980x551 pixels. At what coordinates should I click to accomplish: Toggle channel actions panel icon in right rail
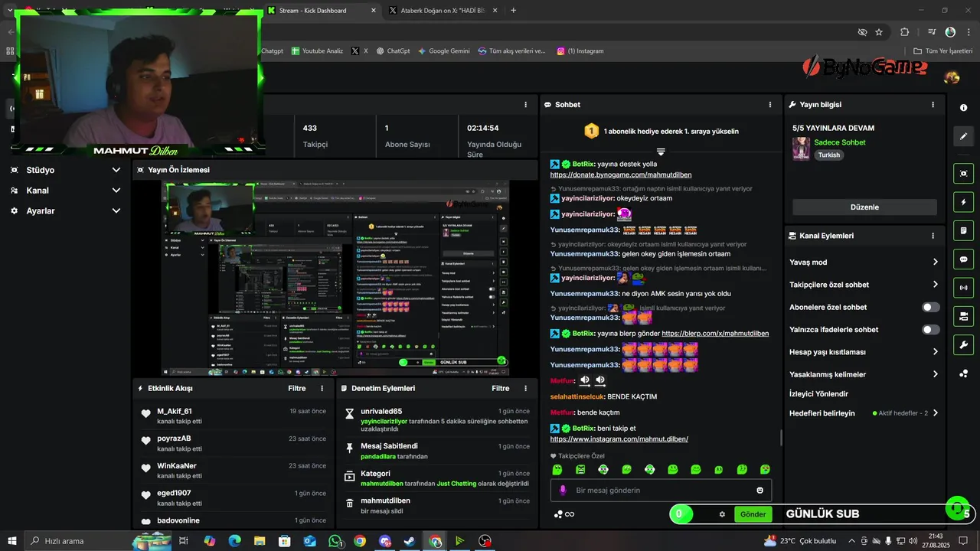(x=964, y=316)
